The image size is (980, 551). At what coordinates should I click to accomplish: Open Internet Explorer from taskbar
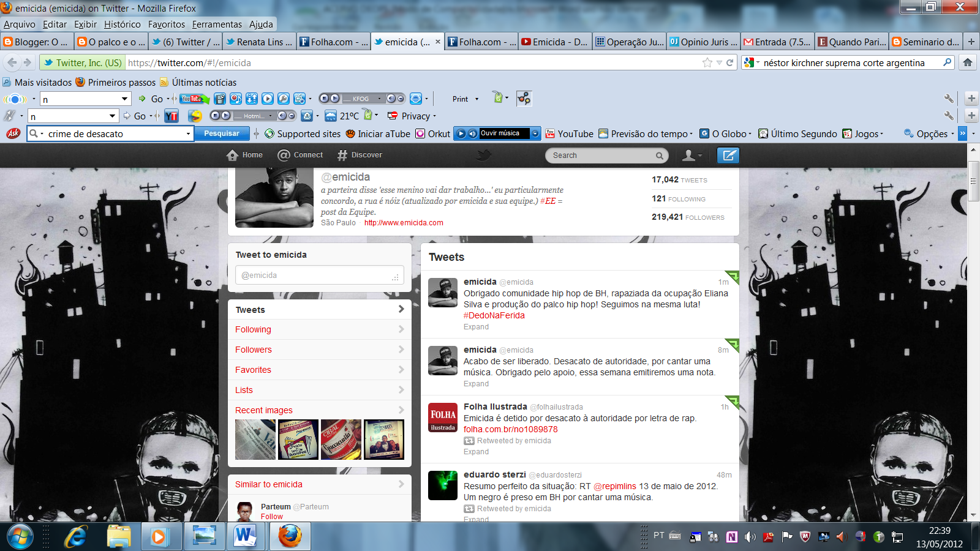tap(76, 537)
